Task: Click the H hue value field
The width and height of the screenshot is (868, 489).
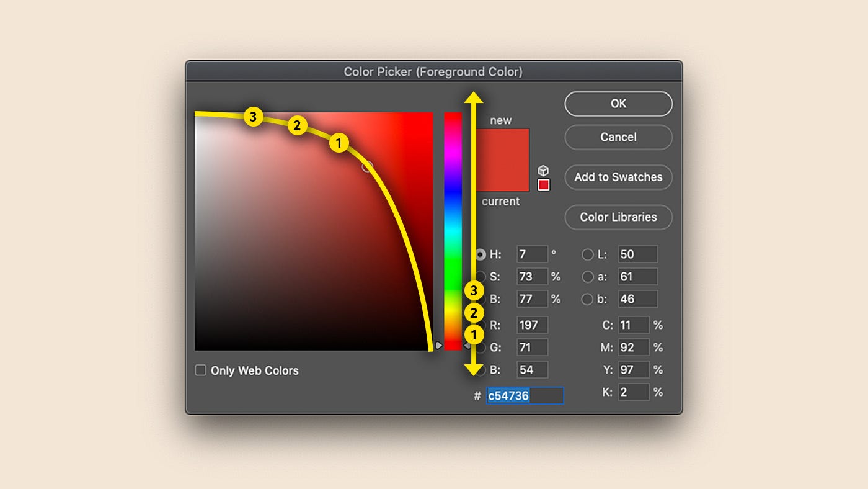Action: (x=532, y=254)
